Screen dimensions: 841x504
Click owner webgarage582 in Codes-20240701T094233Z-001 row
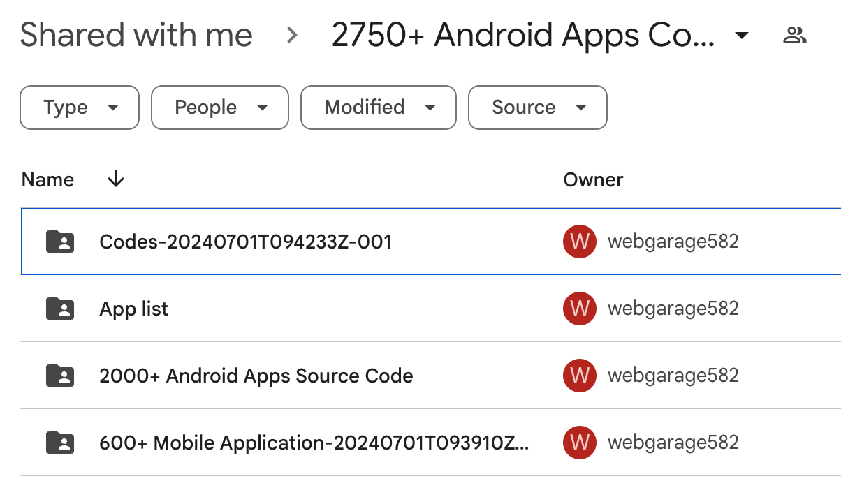click(673, 242)
